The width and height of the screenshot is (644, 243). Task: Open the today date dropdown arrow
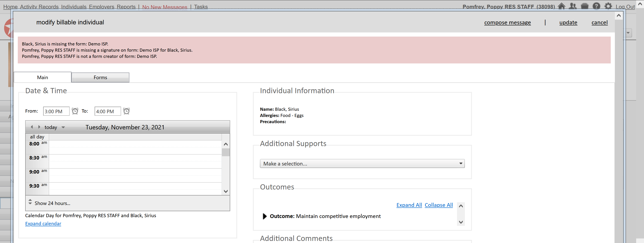tap(63, 127)
